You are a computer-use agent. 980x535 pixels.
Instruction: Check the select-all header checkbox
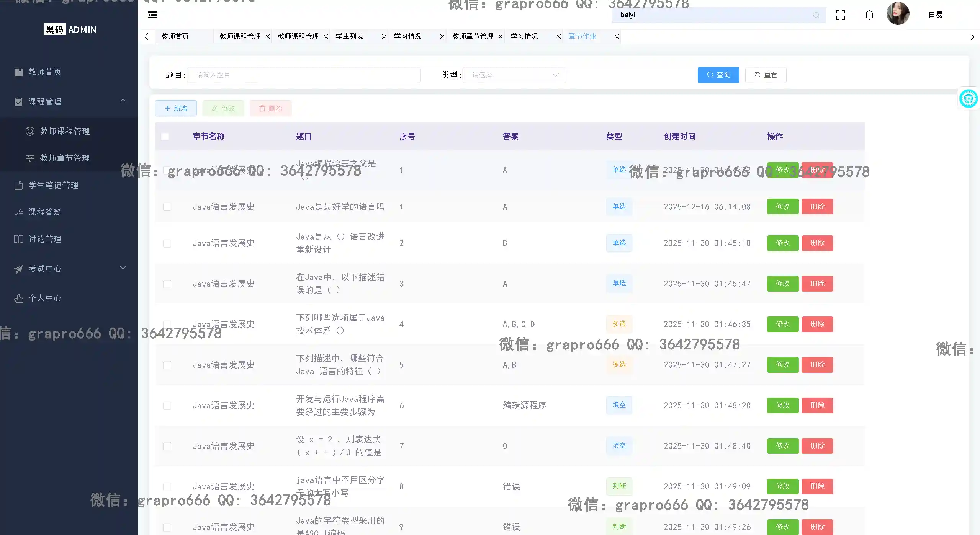pyautogui.click(x=165, y=137)
